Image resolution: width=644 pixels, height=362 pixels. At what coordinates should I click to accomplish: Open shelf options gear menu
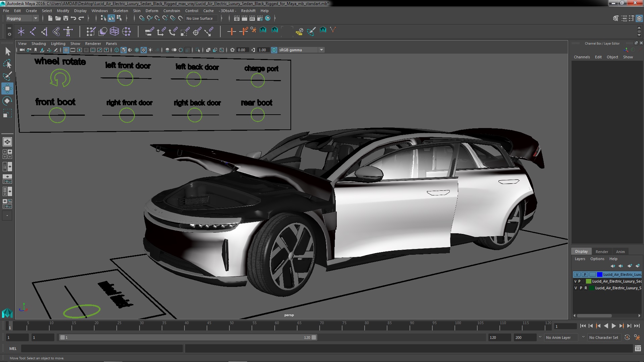[9, 34]
